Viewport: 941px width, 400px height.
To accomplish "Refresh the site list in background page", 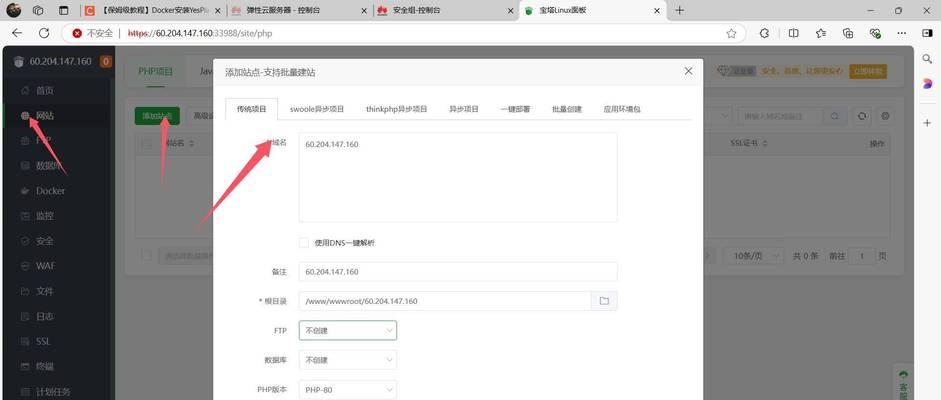I will coord(862,116).
